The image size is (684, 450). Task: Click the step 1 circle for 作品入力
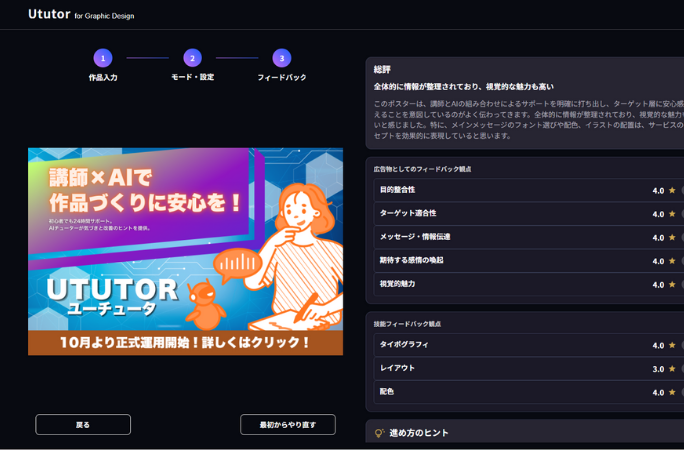coord(103,58)
